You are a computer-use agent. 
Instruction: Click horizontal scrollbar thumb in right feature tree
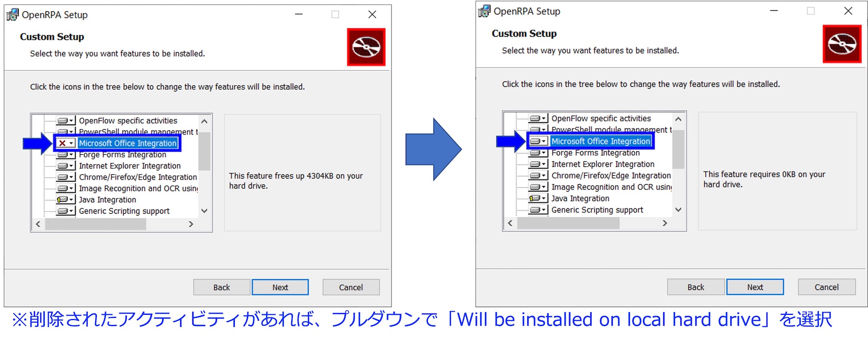[569, 223]
